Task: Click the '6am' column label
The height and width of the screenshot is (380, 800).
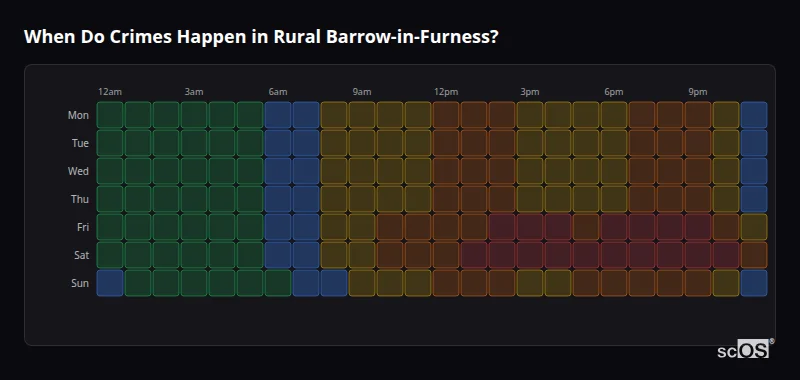Action: click(278, 92)
